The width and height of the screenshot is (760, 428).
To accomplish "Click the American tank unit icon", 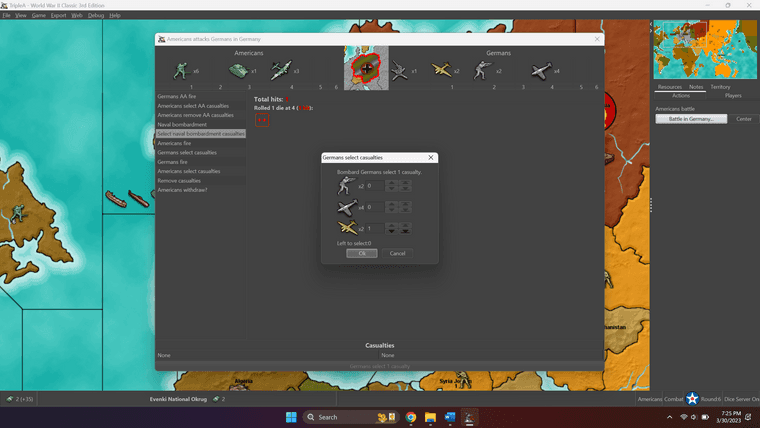I will coord(238,70).
